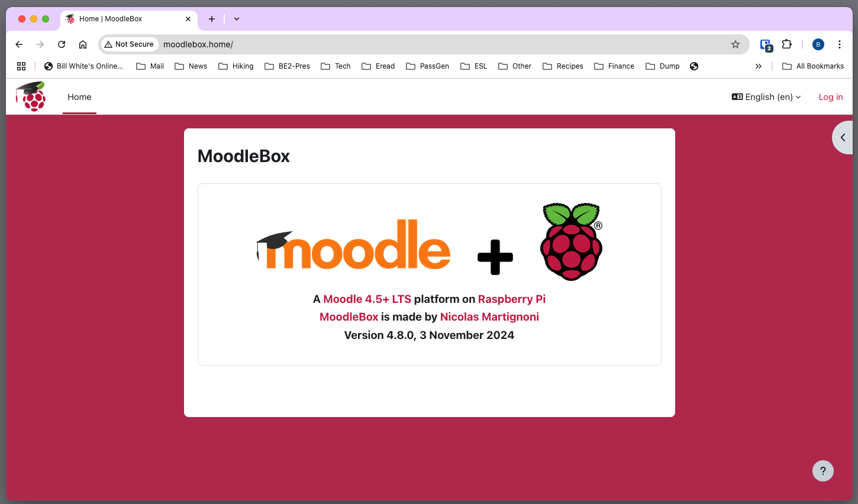Select the Home navigation tab

pyautogui.click(x=79, y=97)
